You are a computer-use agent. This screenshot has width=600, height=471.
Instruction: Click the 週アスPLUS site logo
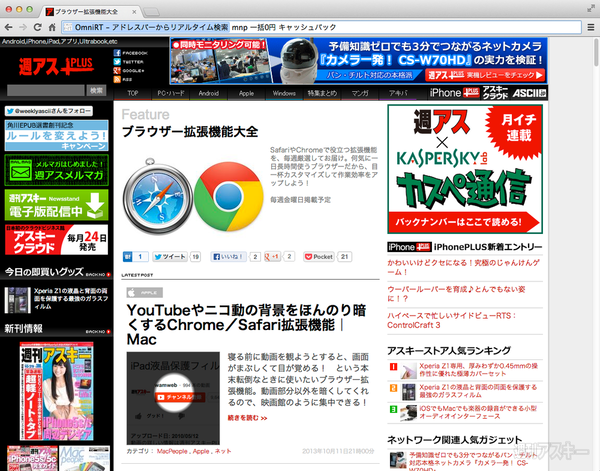coord(56,66)
